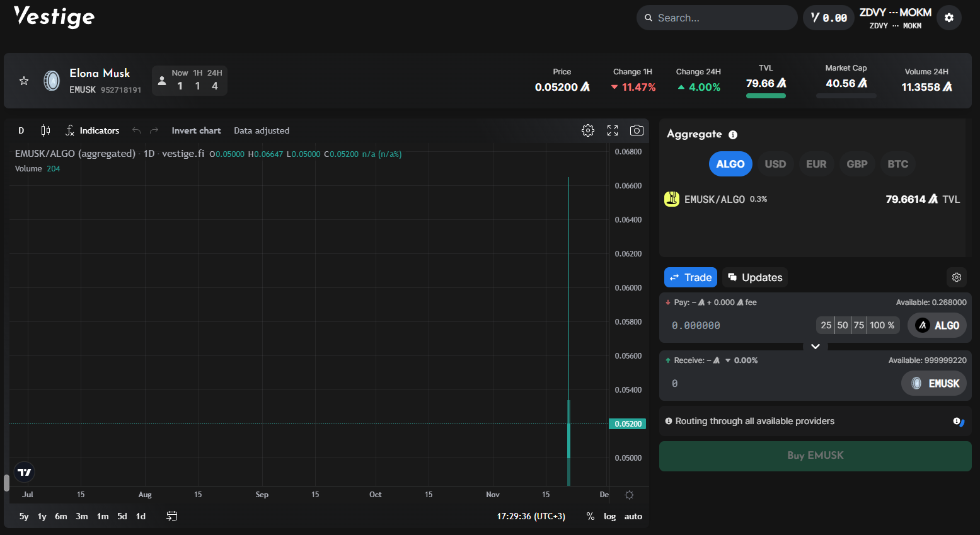Viewport: 980px width, 535px height.
Task: Open the D timeframe interval dropdown
Action: pos(21,130)
